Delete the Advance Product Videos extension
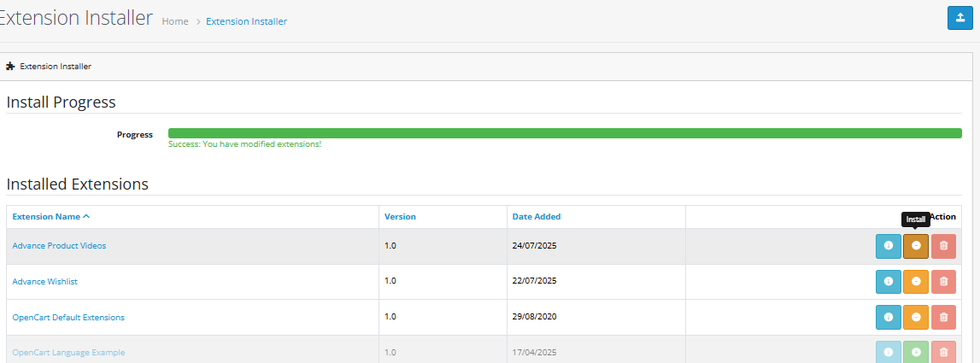 tap(943, 246)
